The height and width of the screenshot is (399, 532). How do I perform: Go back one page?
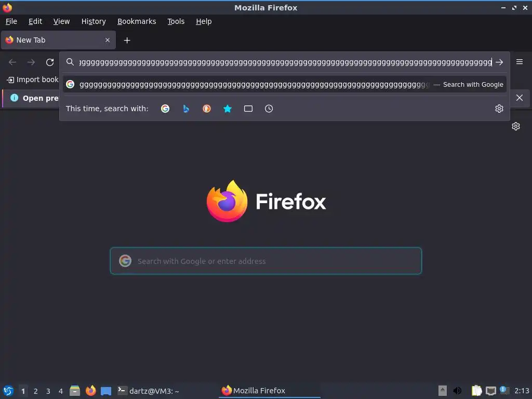[12, 62]
